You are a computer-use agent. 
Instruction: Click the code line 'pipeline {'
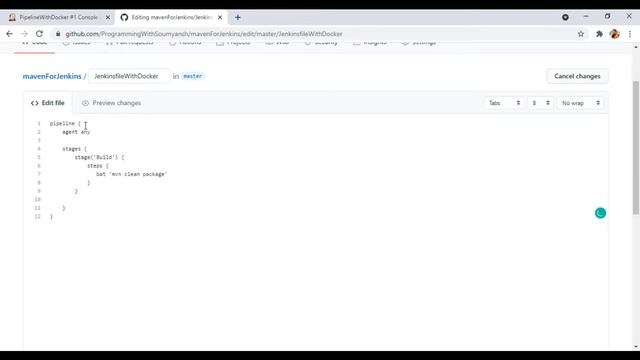click(x=65, y=123)
